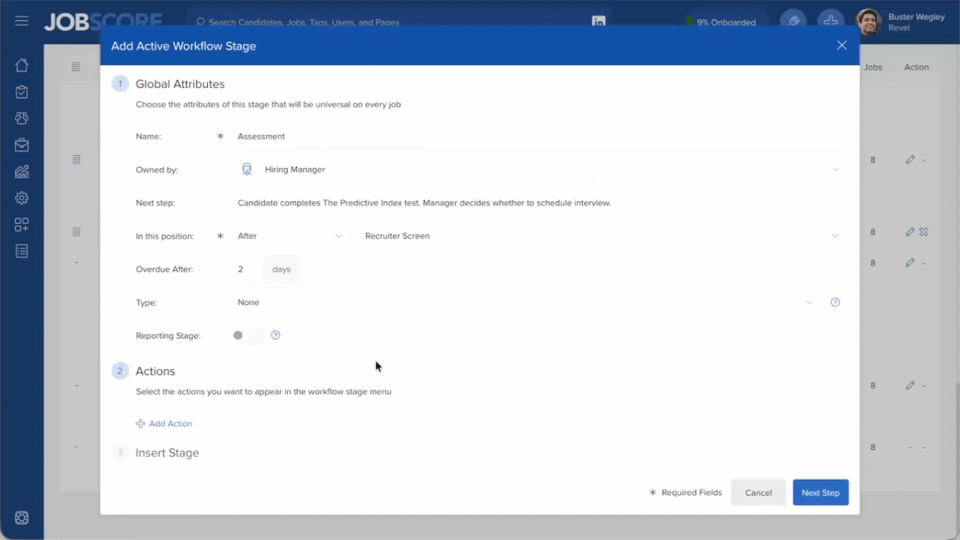
Task: Open the tasks clipboard icon in sidebar
Action: pyautogui.click(x=21, y=92)
